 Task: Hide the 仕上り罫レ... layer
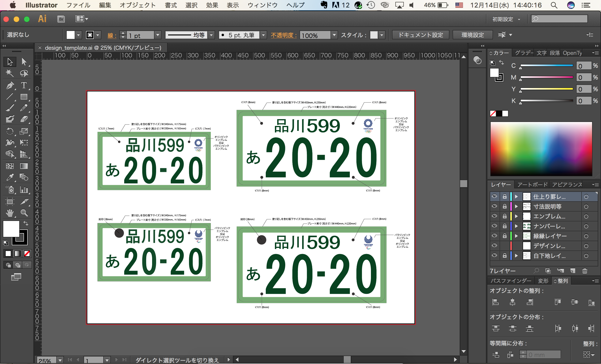coord(494,196)
